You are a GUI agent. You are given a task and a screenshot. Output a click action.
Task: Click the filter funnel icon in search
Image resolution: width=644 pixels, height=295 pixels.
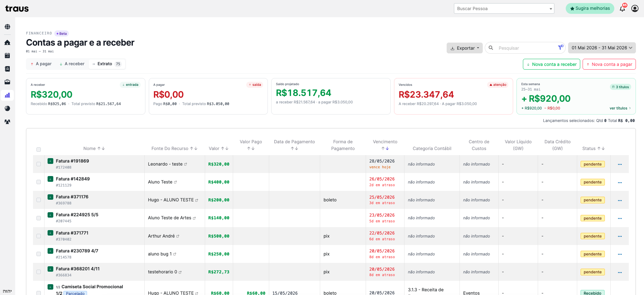point(560,48)
